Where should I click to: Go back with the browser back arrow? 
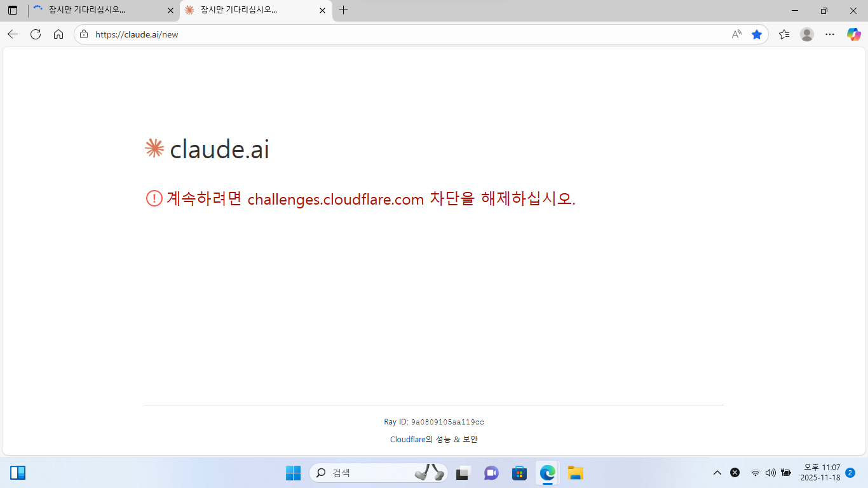click(x=13, y=34)
